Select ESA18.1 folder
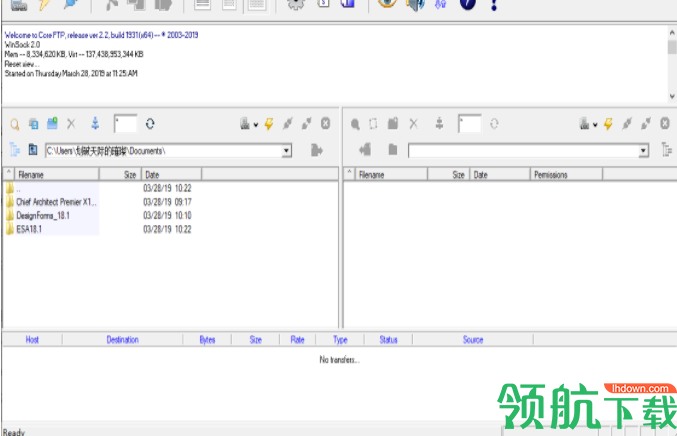This screenshot has height=436, width=677. [x=24, y=229]
